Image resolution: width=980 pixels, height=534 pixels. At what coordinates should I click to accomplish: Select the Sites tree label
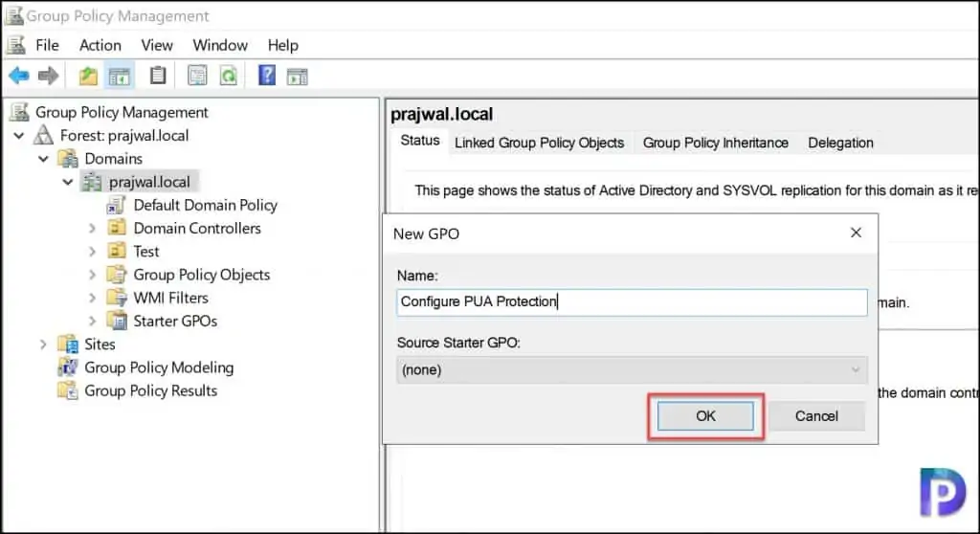(x=100, y=344)
